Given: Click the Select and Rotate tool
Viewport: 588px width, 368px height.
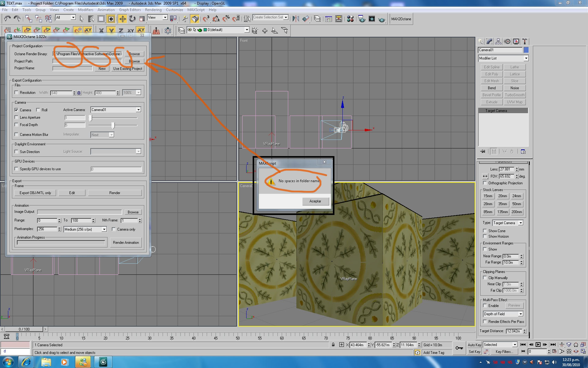Looking at the screenshot, I should (132, 19).
